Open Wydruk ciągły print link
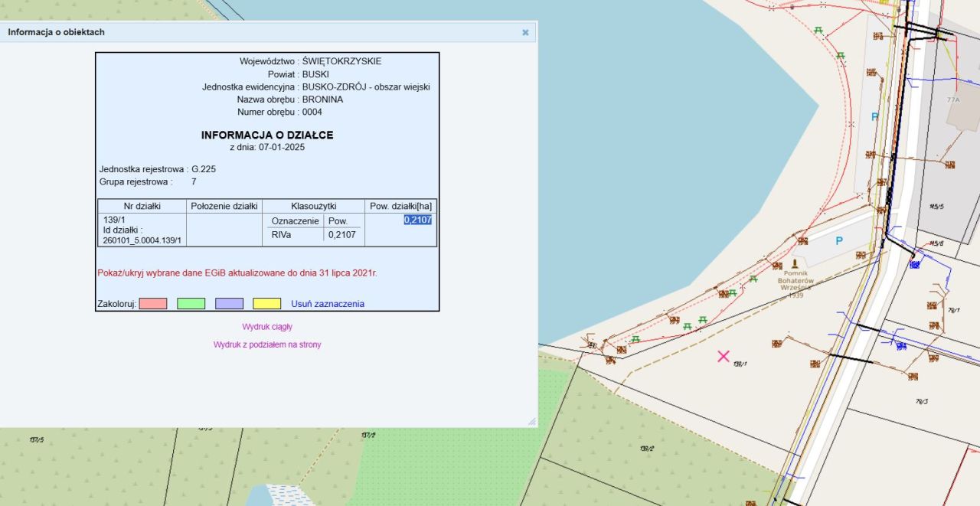Viewport: 980px width, 506px height. pyautogui.click(x=267, y=327)
